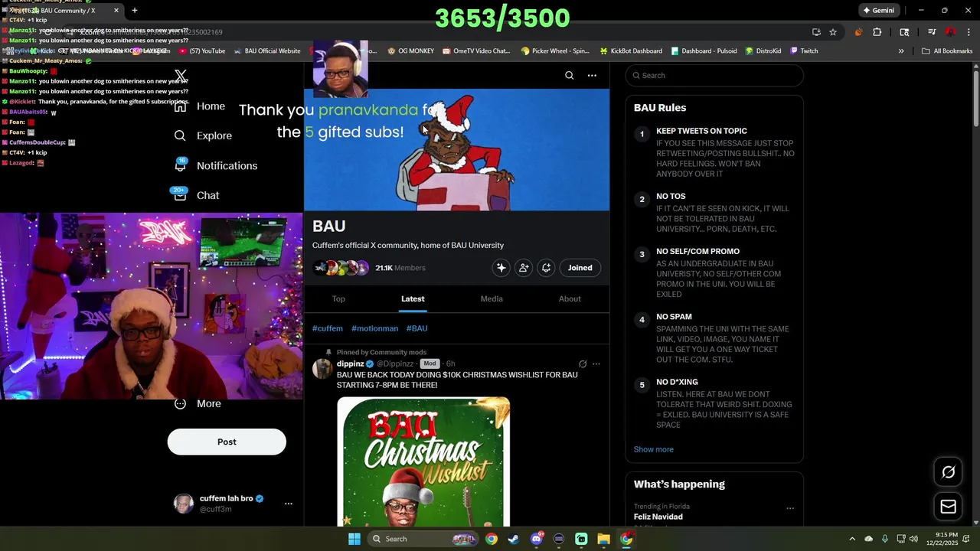980x551 pixels.
Task: Open dippinz profile from pinned post
Action: 350,364
